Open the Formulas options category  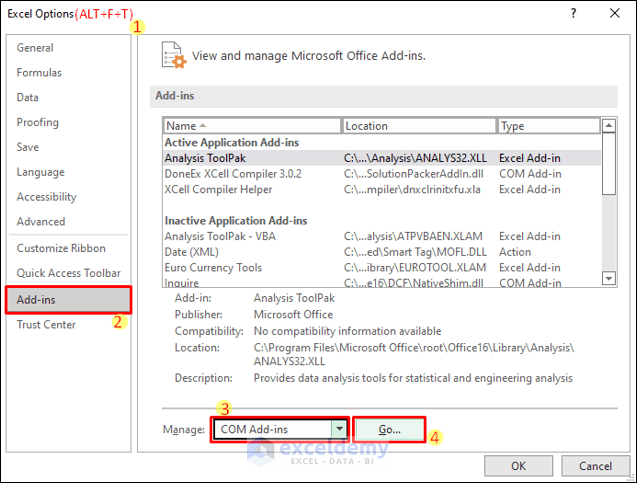(x=39, y=73)
